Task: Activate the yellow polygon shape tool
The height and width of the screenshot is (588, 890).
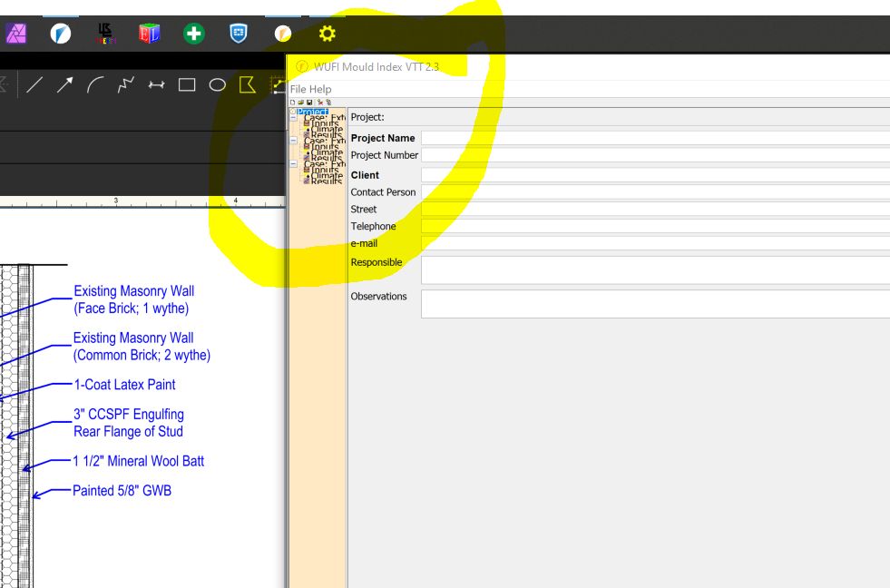Action: pos(247,85)
